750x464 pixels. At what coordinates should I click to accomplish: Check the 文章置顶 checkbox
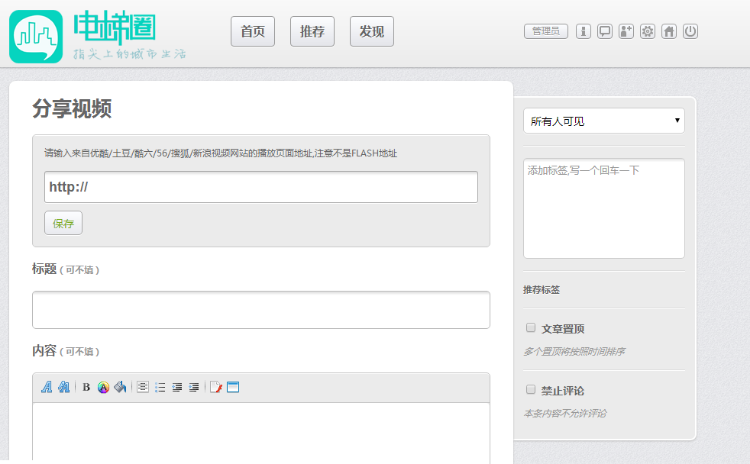tap(530, 328)
